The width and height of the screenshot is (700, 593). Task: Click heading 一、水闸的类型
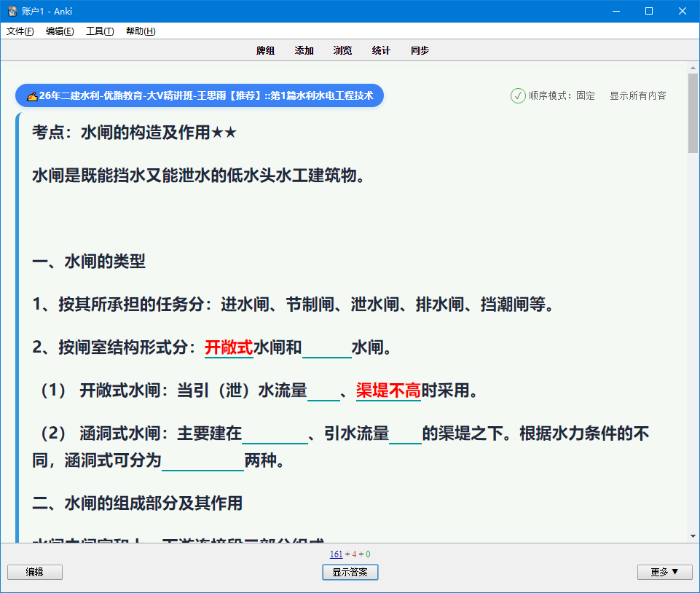click(89, 262)
